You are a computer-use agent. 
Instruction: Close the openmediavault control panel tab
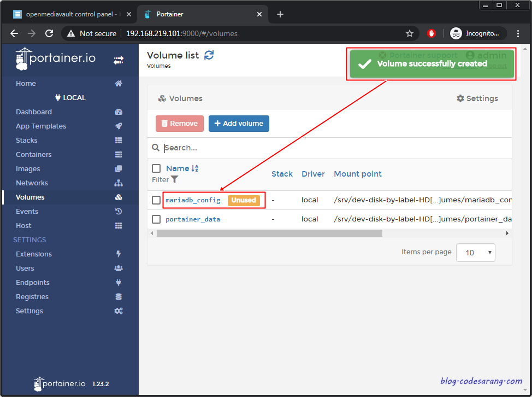(x=128, y=14)
